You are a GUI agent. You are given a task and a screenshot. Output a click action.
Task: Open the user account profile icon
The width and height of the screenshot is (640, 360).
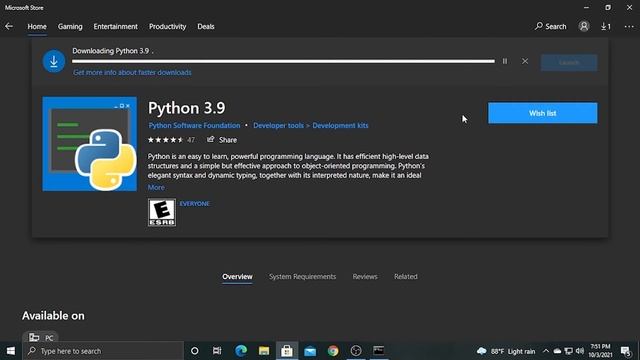coord(584,26)
